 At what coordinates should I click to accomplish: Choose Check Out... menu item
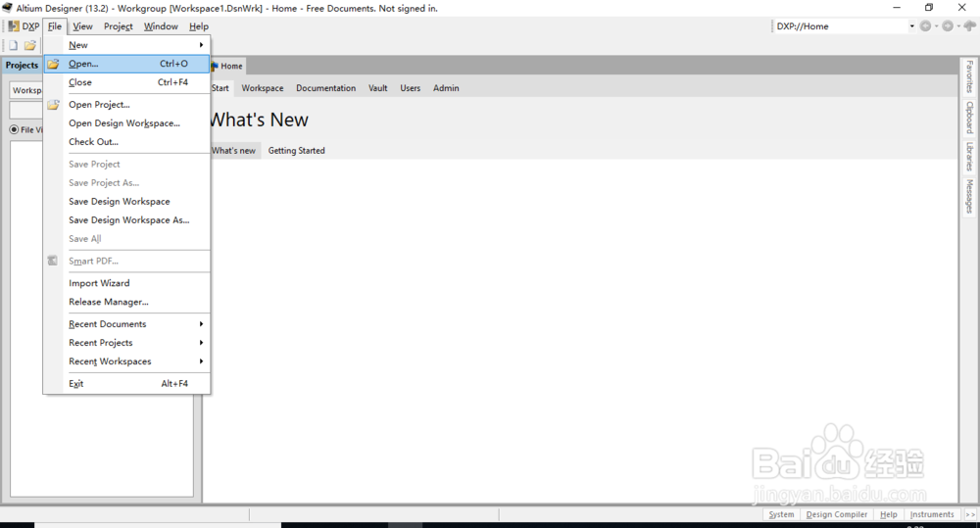pyautogui.click(x=126, y=142)
